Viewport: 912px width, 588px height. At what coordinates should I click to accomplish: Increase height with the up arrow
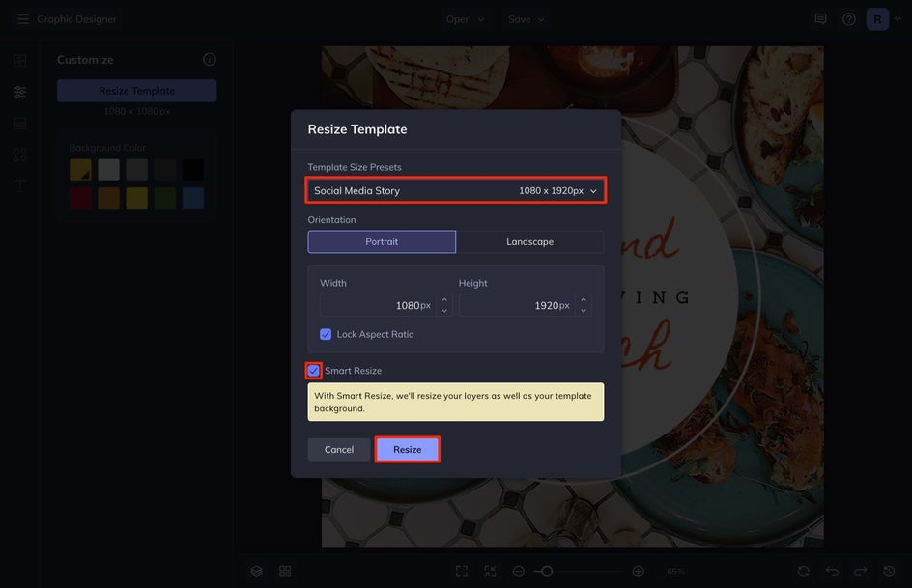point(584,300)
